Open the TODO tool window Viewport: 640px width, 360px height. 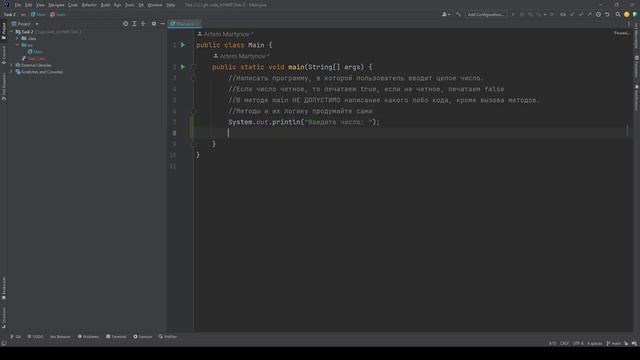tap(35, 337)
